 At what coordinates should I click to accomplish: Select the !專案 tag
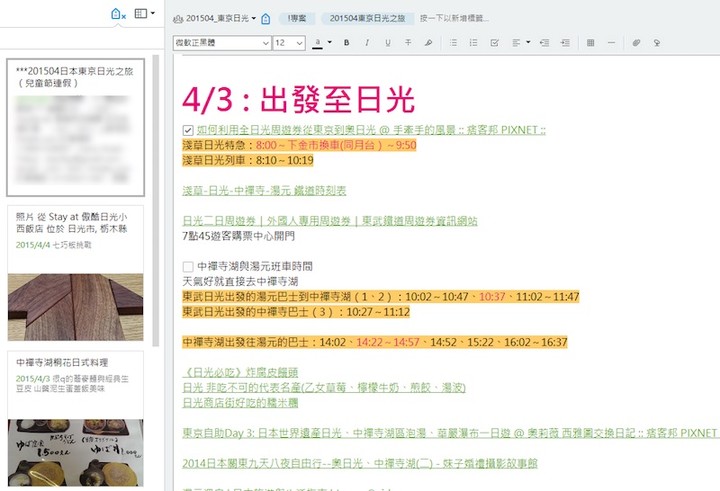pos(297,18)
